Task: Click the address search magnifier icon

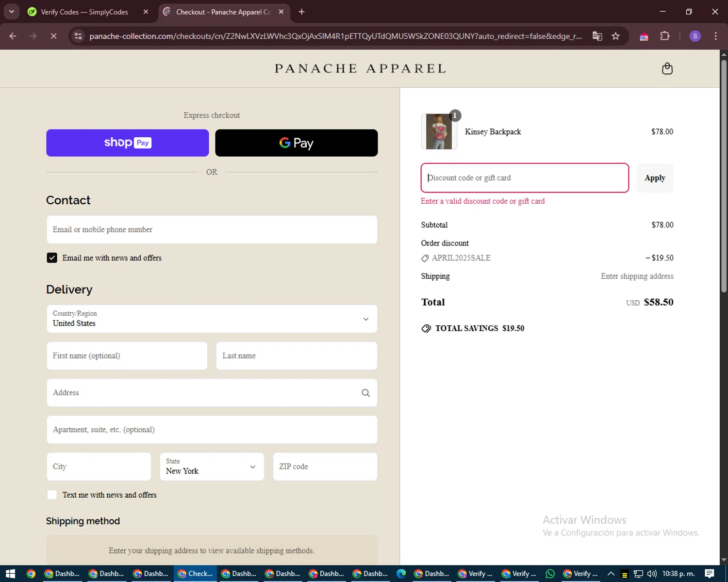Action: pyautogui.click(x=366, y=393)
